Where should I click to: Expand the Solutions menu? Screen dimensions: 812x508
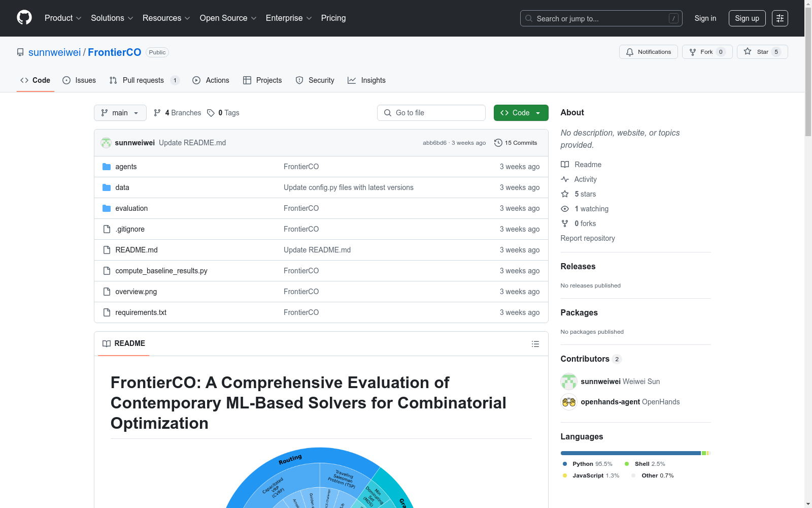coord(112,18)
